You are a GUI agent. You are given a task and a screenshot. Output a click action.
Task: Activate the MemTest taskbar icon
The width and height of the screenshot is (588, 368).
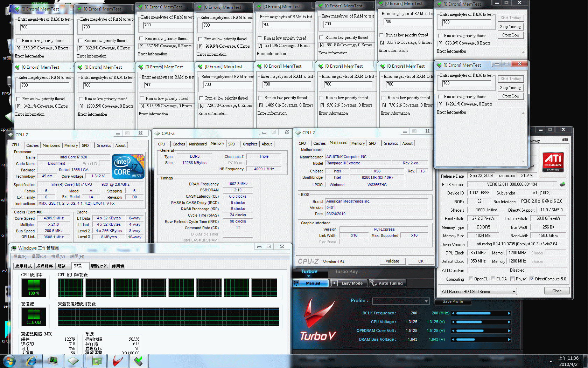(x=139, y=361)
